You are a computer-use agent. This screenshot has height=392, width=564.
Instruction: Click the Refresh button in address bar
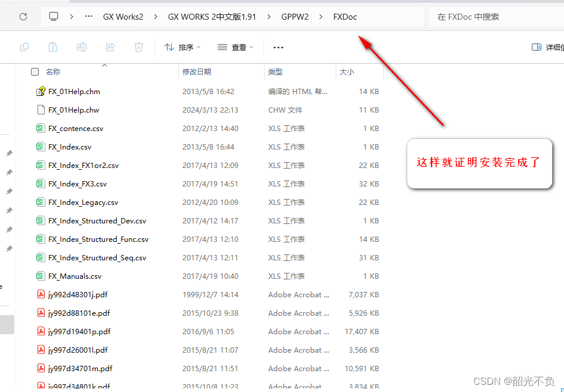[23, 17]
